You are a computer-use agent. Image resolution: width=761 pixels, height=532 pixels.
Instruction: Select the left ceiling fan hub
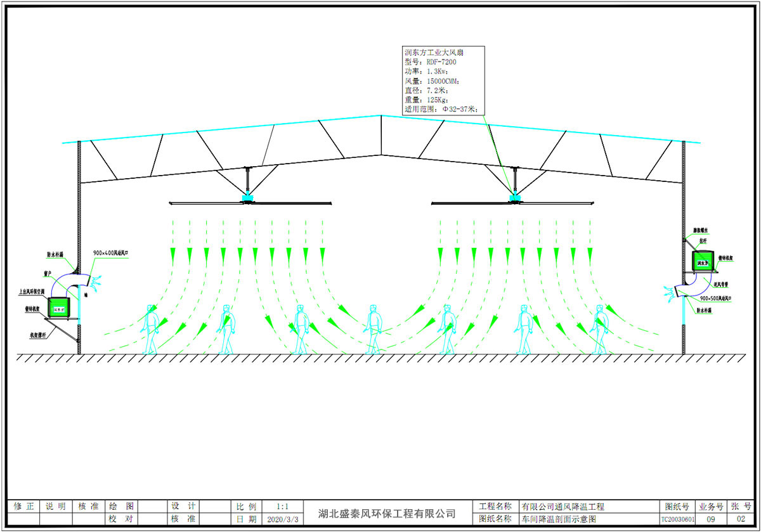(247, 200)
